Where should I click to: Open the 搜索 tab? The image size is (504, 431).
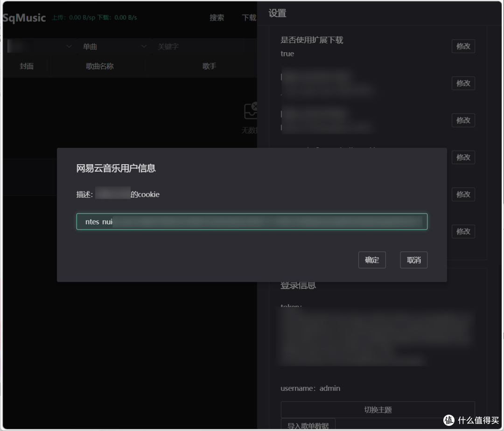[217, 18]
